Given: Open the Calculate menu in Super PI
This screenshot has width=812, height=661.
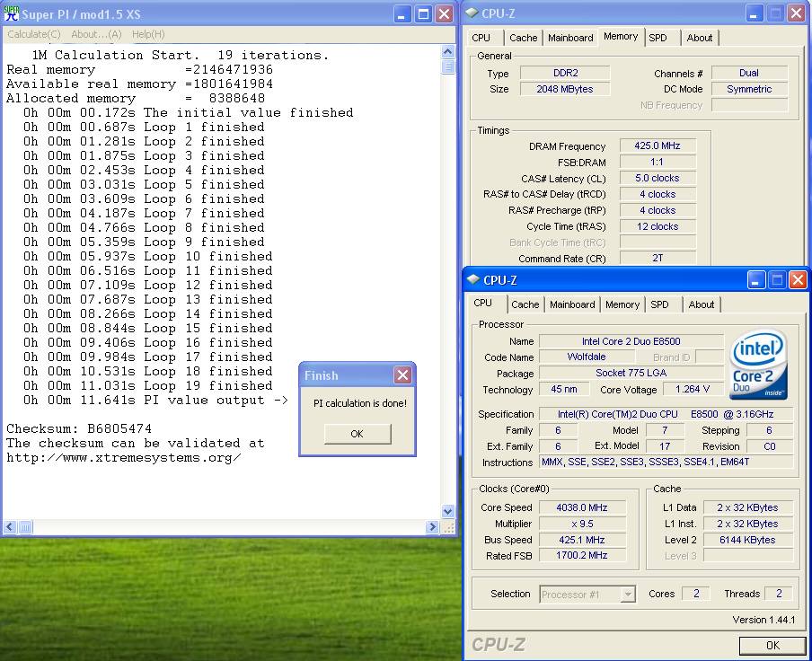Looking at the screenshot, I should [34, 34].
